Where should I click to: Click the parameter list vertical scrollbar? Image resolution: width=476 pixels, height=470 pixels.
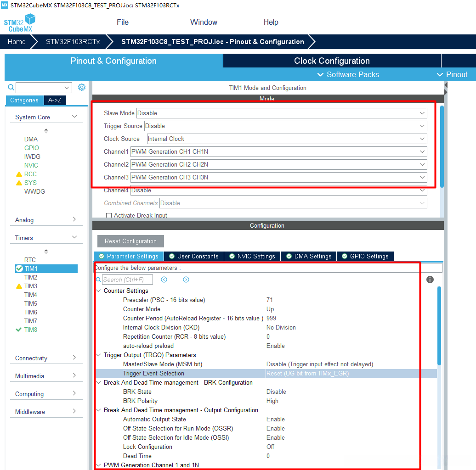pyautogui.click(x=439, y=326)
